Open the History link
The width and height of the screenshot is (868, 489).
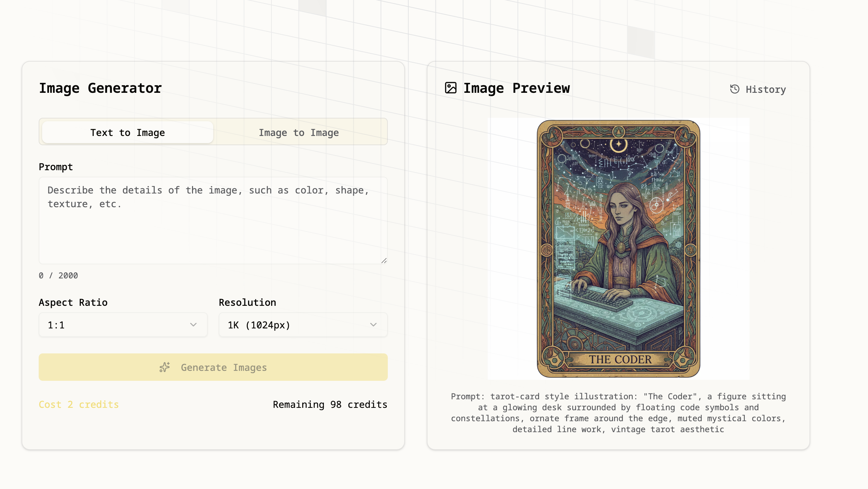765,89
